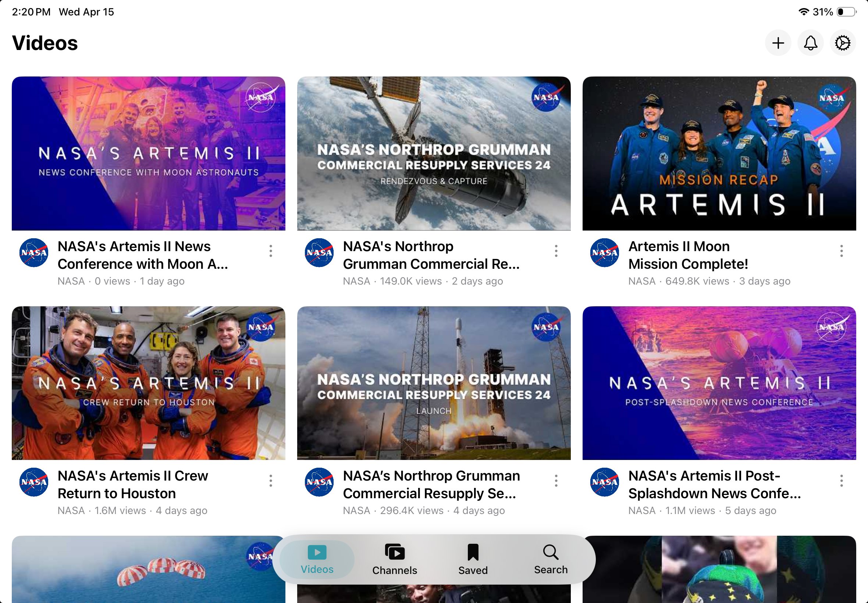The width and height of the screenshot is (868, 603).
Task: Play Northrop Grumman Rendezvous & Capture thumbnail
Action: pos(434,153)
